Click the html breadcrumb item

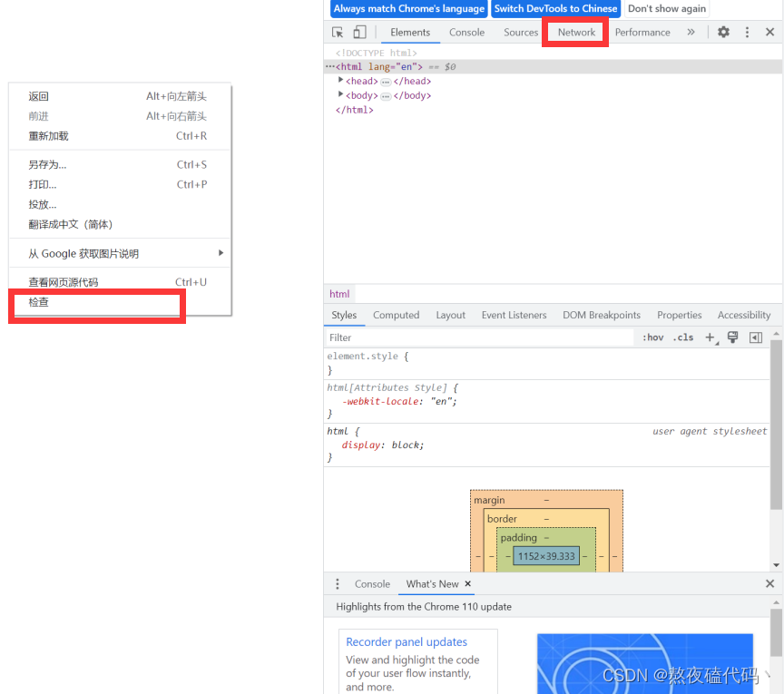click(x=339, y=294)
